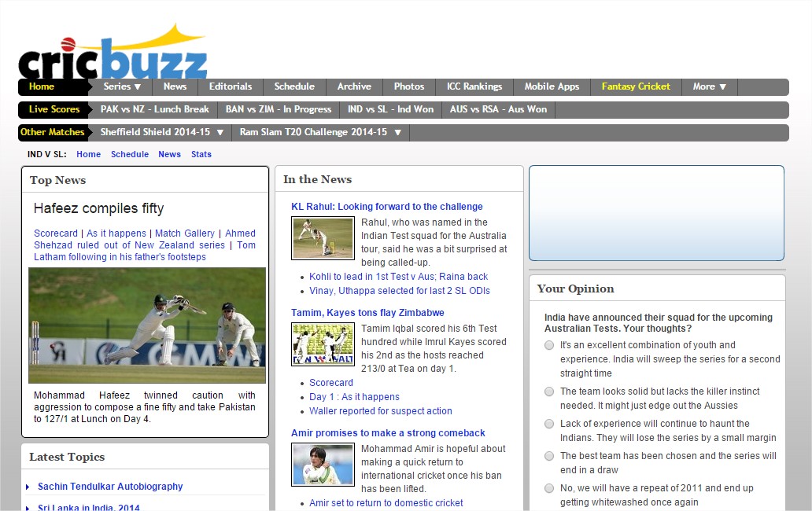Viewport: 812px width, 511px height.
Task: Expand the More menu
Action: [x=710, y=87]
